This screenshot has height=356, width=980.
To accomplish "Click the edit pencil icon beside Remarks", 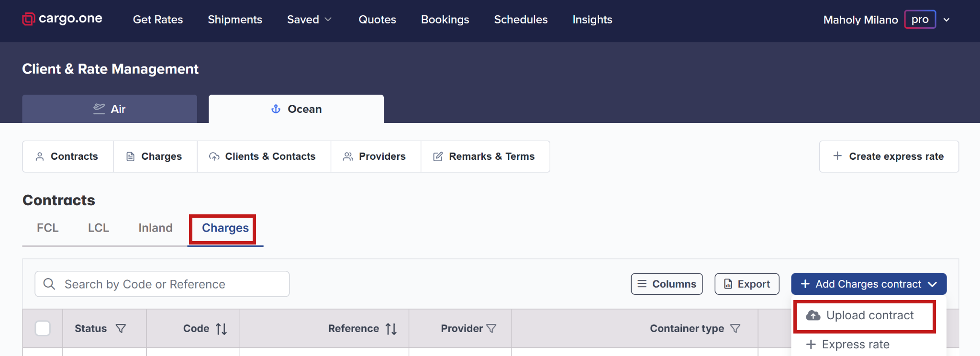I will (x=438, y=156).
